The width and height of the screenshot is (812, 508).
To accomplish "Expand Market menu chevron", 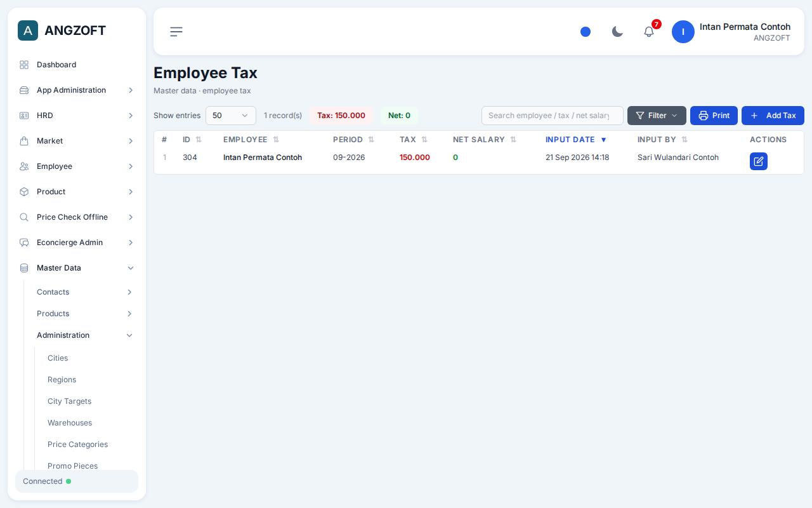I will 131,141.
